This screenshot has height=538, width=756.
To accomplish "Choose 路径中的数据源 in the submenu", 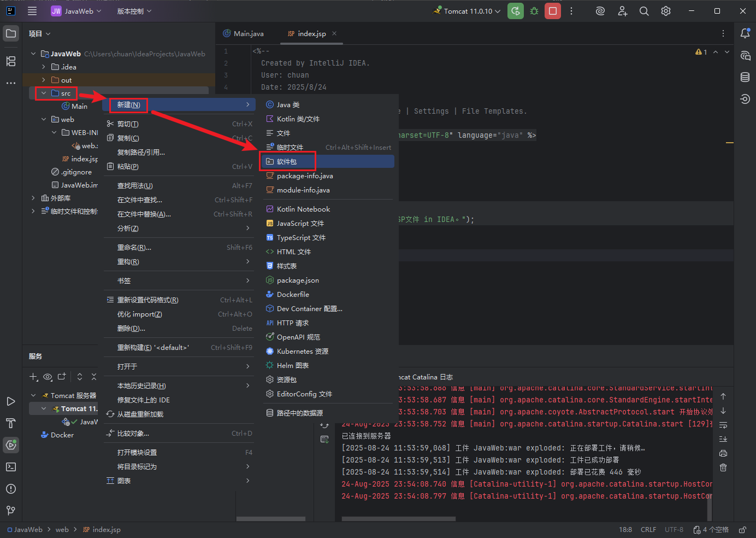I will click(x=327, y=413).
